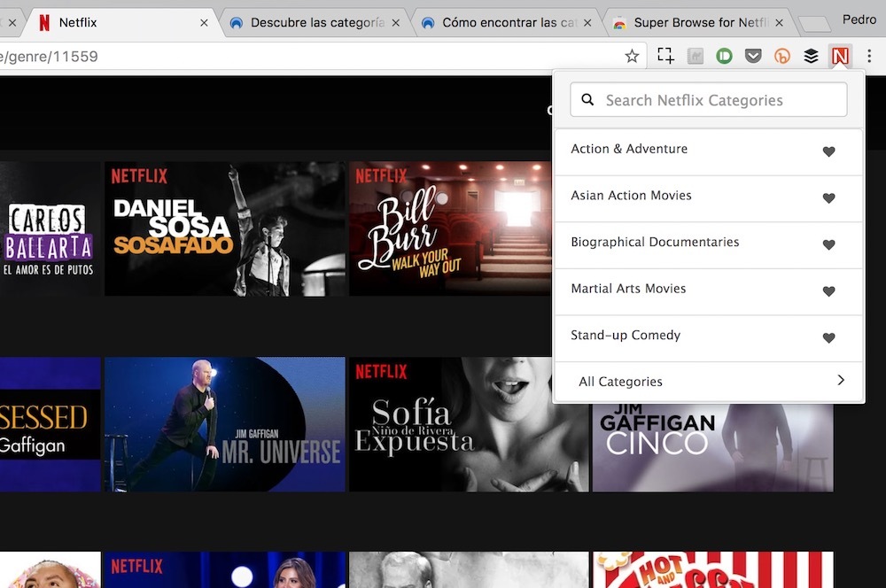
Task: Unfavorite the Stand-up Comedy category heart
Action: (x=828, y=337)
